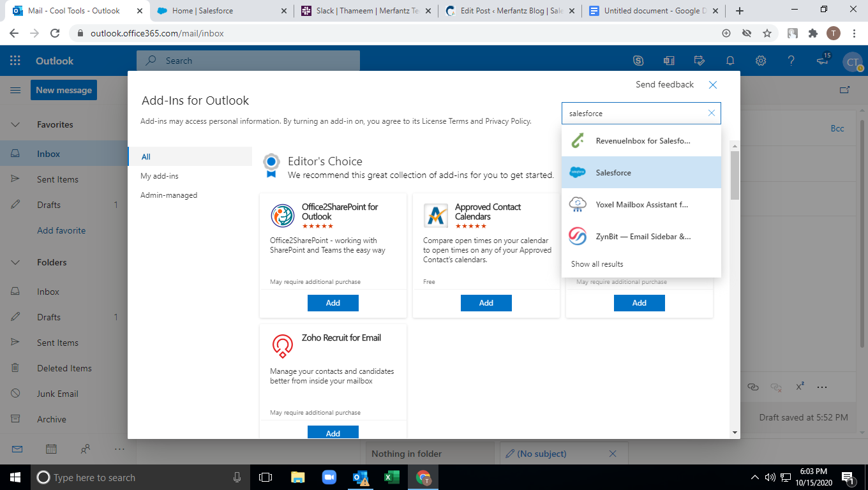The width and height of the screenshot is (868, 490).
Task: Close the Add-Ins for Outlook dialog
Action: [713, 85]
